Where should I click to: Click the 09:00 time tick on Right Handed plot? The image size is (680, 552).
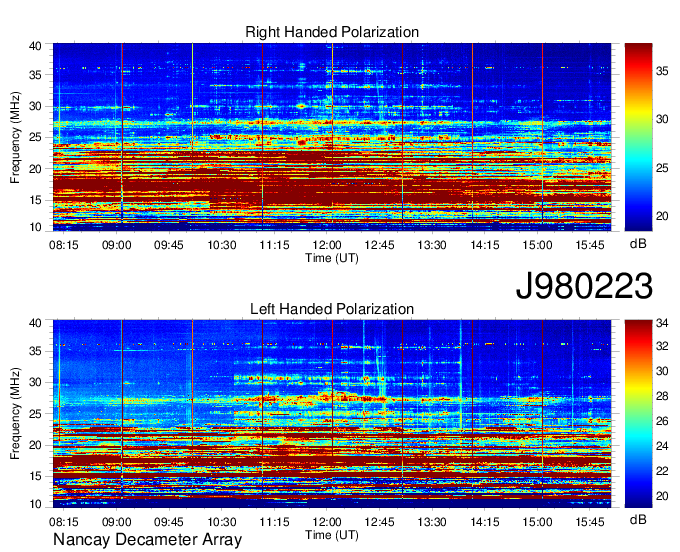[x=116, y=245]
